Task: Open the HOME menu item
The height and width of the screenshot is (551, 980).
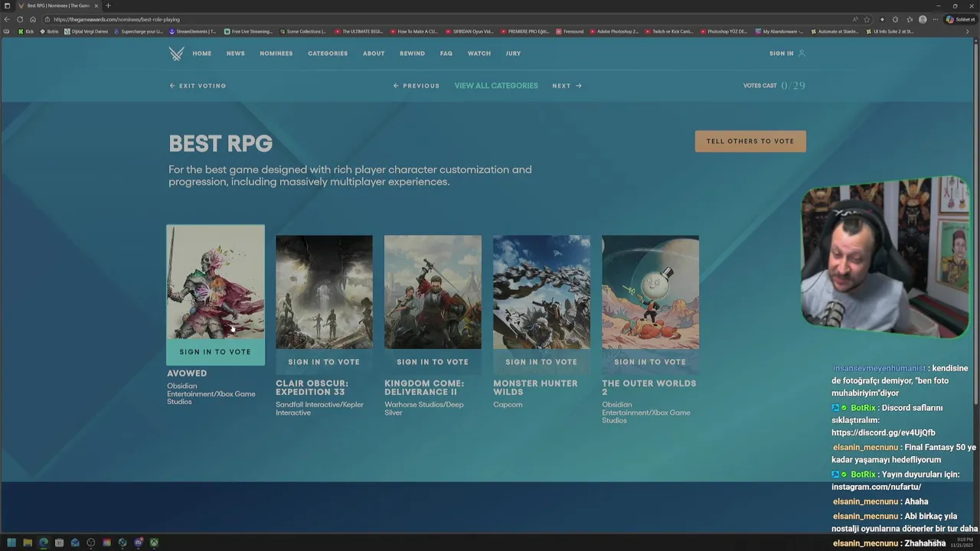Action: click(202, 54)
